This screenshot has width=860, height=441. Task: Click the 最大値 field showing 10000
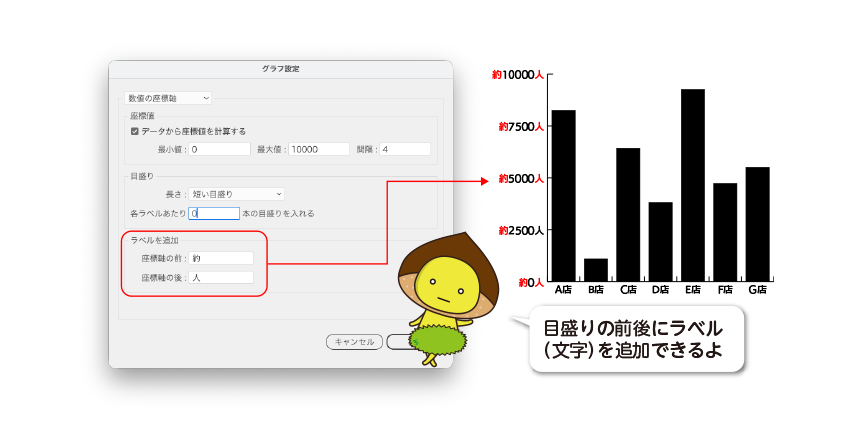(319, 149)
